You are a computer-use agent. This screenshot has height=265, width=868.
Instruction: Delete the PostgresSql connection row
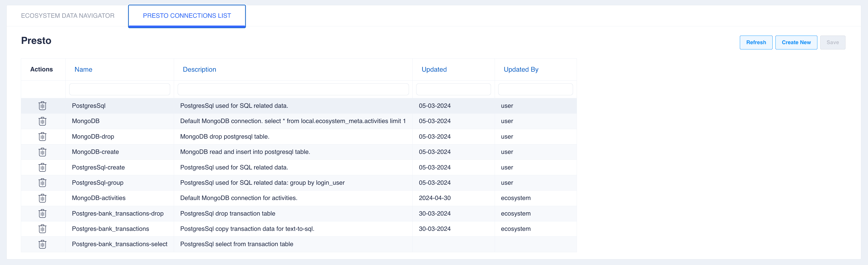42,106
